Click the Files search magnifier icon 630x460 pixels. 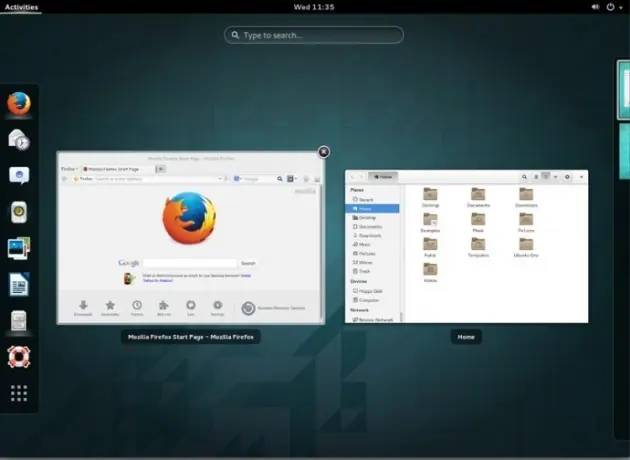click(524, 177)
